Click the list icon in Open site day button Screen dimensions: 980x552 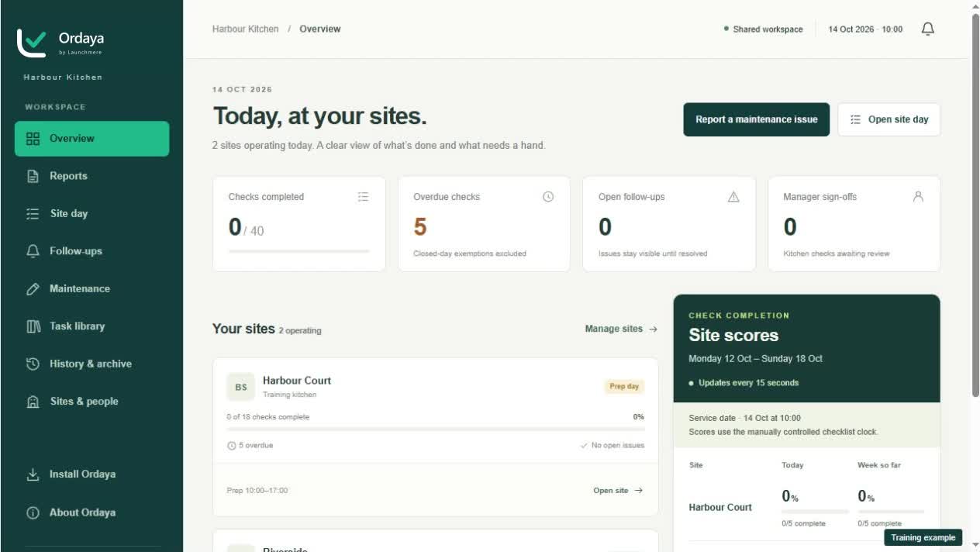[x=856, y=119]
